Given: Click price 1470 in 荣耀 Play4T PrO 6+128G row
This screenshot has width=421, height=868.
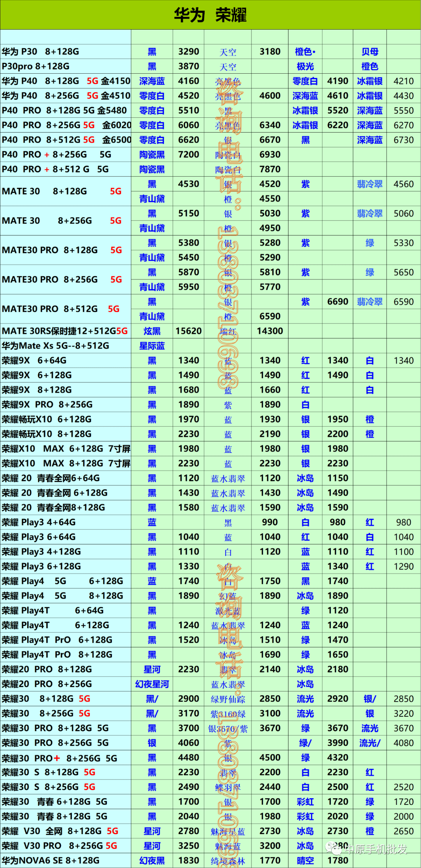Looking at the screenshot, I should [x=338, y=640].
